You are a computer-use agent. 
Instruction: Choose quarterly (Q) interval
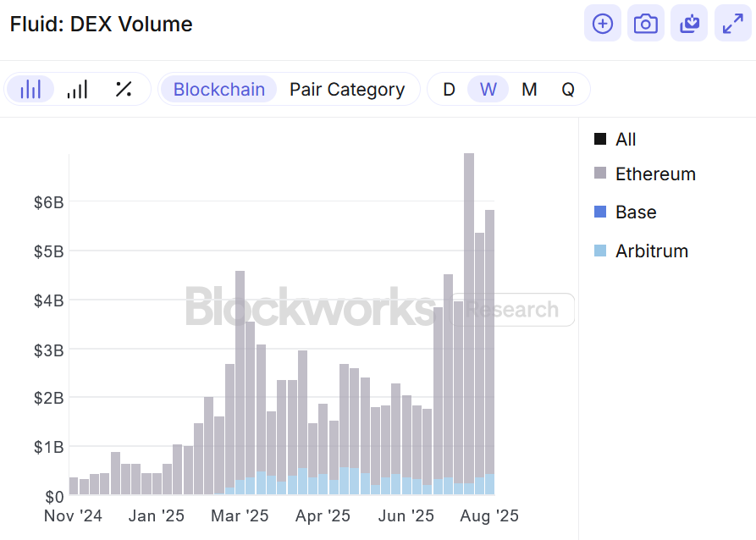point(568,89)
